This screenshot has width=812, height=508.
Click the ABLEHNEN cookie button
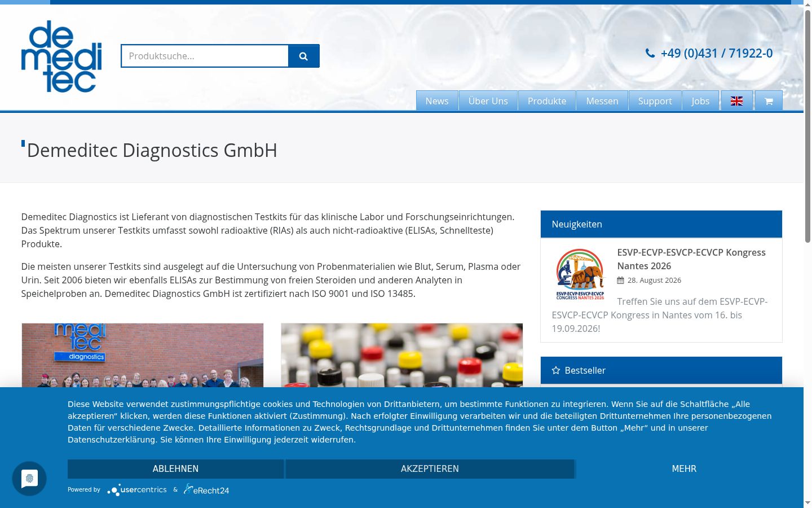(175, 469)
